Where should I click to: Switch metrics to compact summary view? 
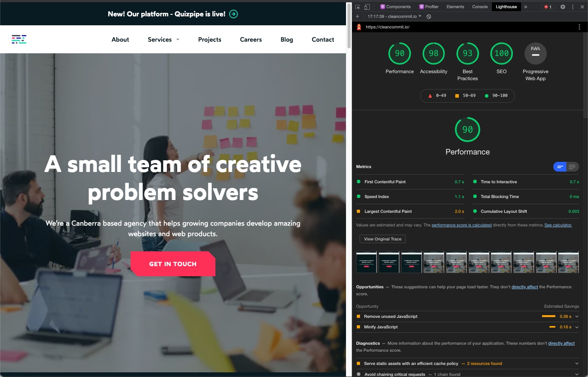[x=560, y=167]
